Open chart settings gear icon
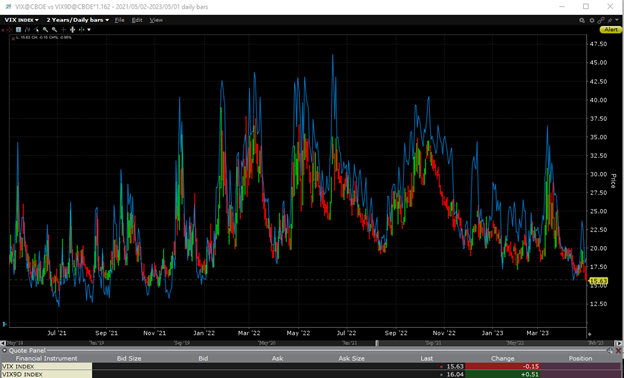Image resolution: width=624 pixels, height=378 pixels. pyautogui.click(x=592, y=20)
